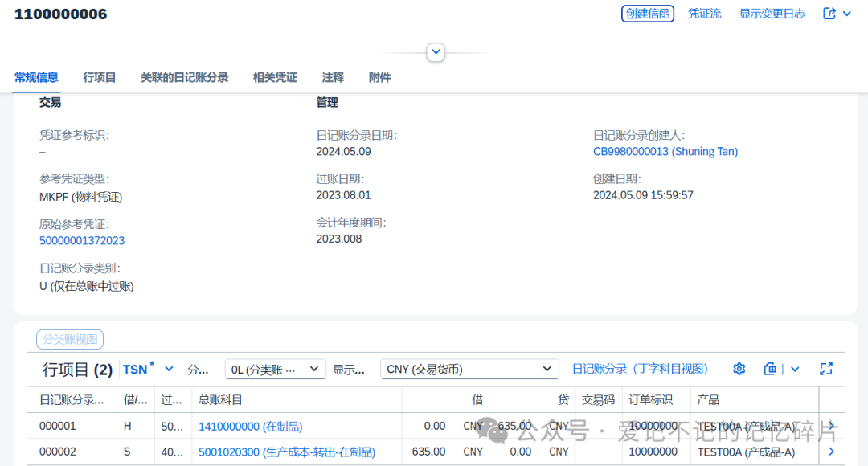Image resolution: width=868 pixels, height=466 pixels.
Task: Open 日记账分录 (丁字科目视图) link
Action: (640, 369)
